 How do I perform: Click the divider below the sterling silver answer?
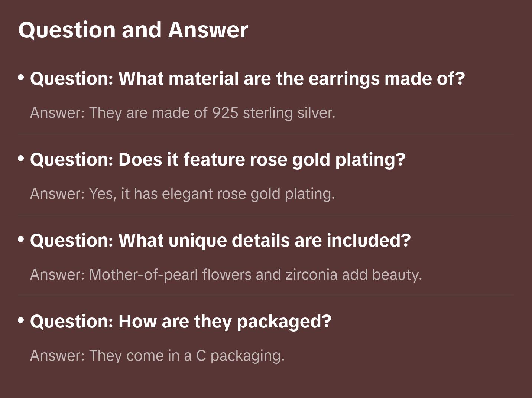pyautogui.click(x=266, y=134)
